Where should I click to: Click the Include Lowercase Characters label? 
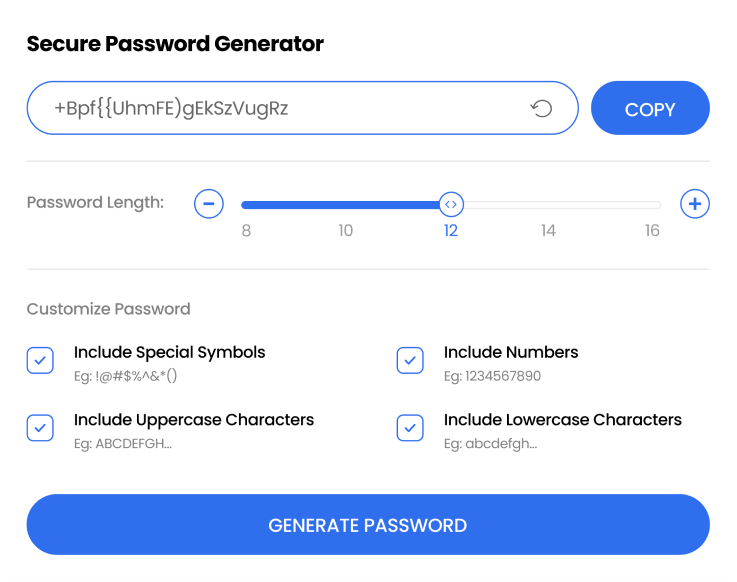pos(563,420)
